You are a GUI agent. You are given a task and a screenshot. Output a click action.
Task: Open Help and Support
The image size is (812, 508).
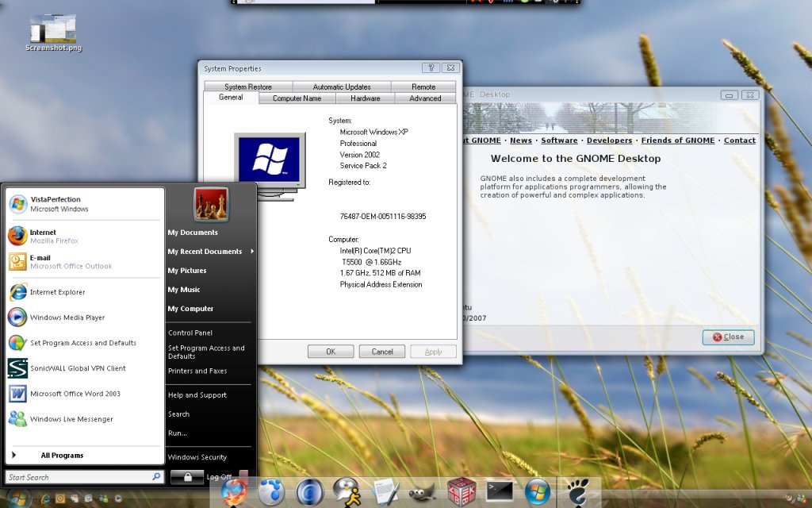coord(197,395)
